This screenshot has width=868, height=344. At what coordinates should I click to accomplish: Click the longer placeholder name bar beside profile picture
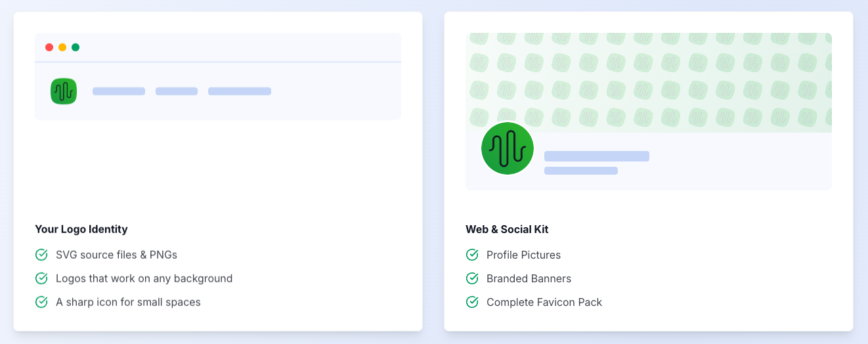click(x=597, y=156)
